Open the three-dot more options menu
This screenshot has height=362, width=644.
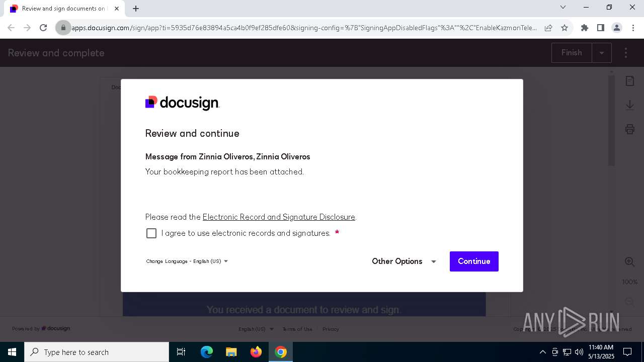pos(626,53)
